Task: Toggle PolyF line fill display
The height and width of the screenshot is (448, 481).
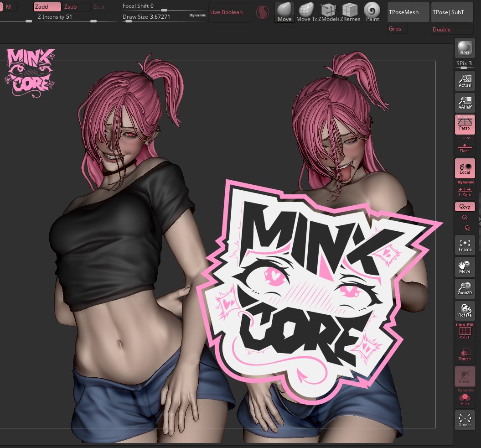Action: coord(465,333)
